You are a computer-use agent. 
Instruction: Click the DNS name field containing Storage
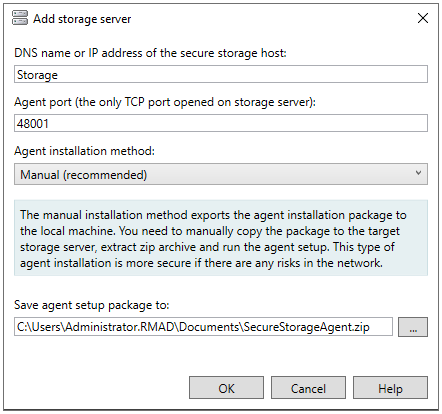point(221,74)
